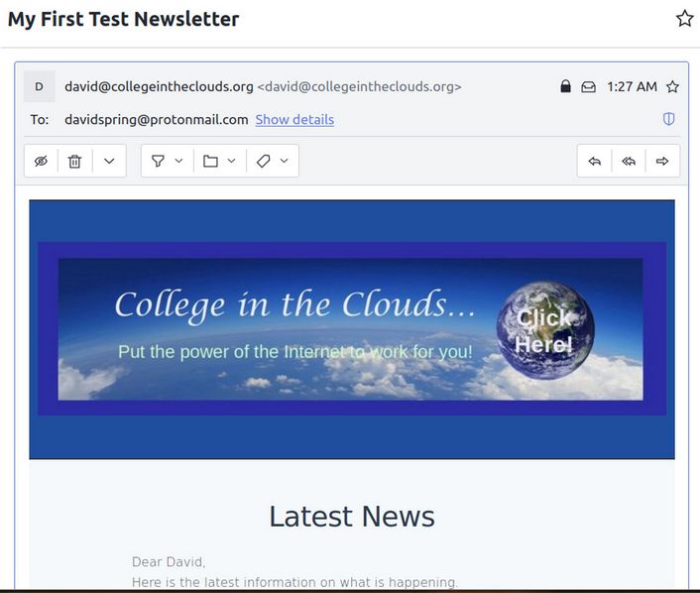Move email to trash
This screenshot has height=593, width=700.
pyautogui.click(x=74, y=161)
